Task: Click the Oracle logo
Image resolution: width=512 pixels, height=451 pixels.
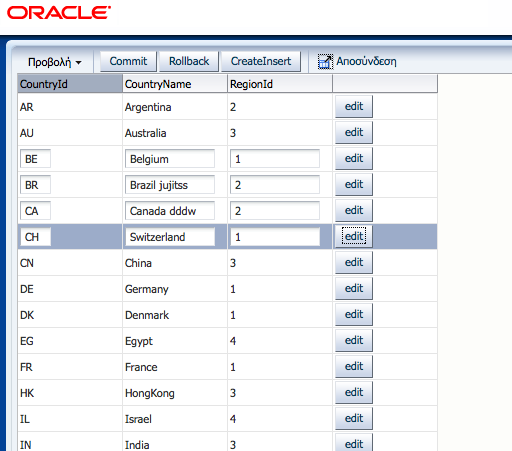Action: 59,13
